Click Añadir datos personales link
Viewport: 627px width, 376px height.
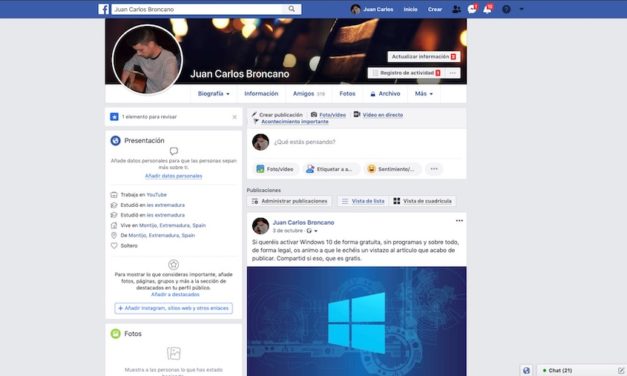tap(174, 176)
